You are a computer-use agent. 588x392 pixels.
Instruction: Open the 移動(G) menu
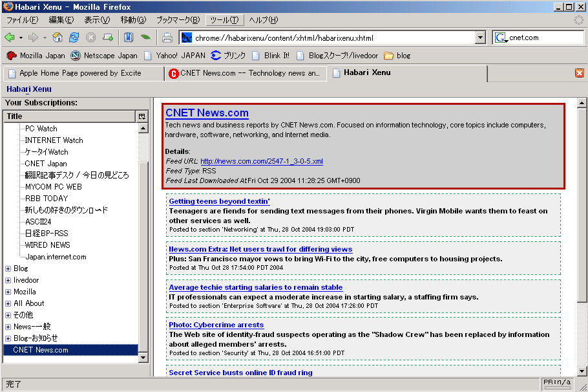pyautogui.click(x=133, y=20)
